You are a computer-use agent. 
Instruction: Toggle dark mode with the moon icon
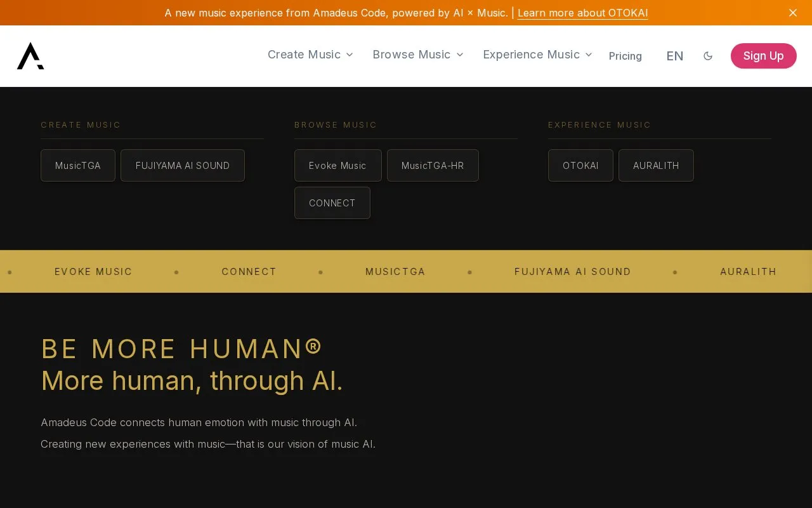pos(708,56)
